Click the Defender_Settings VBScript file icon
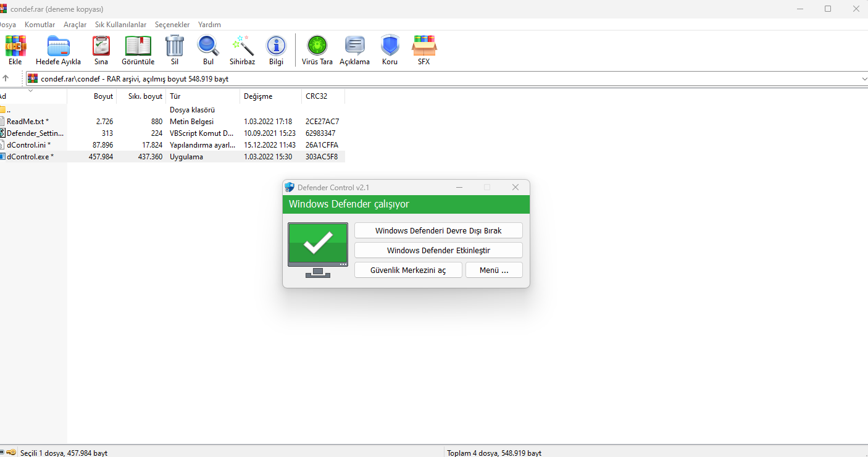Viewport: 868px width, 457px height. pyautogui.click(x=2, y=133)
